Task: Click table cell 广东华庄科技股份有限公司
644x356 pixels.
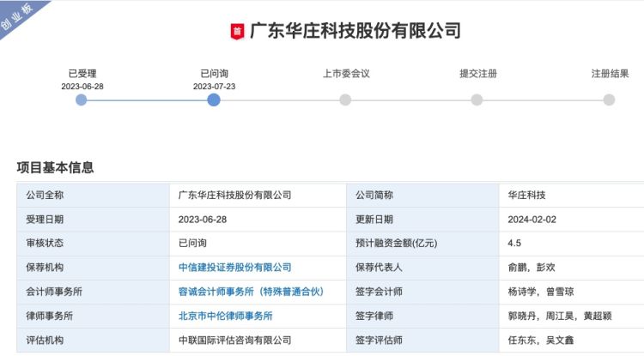Action: pyautogui.click(x=235, y=196)
